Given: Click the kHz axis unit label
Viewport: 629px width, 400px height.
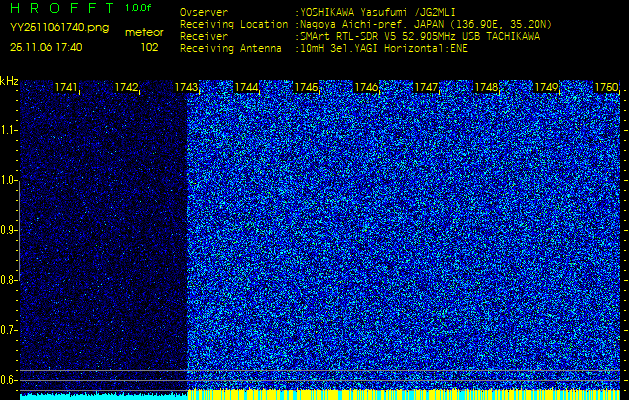Looking at the screenshot, I should [9, 81].
